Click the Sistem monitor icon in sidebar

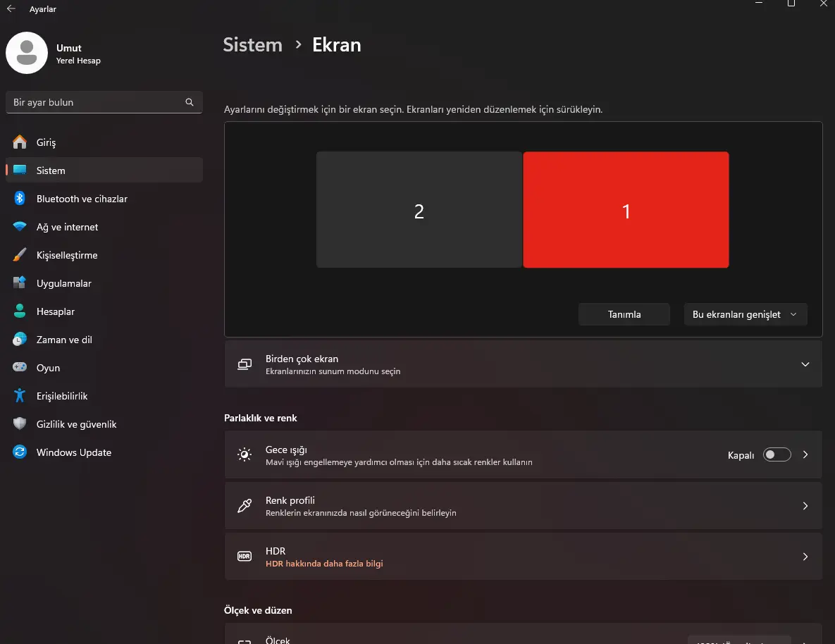(x=20, y=170)
